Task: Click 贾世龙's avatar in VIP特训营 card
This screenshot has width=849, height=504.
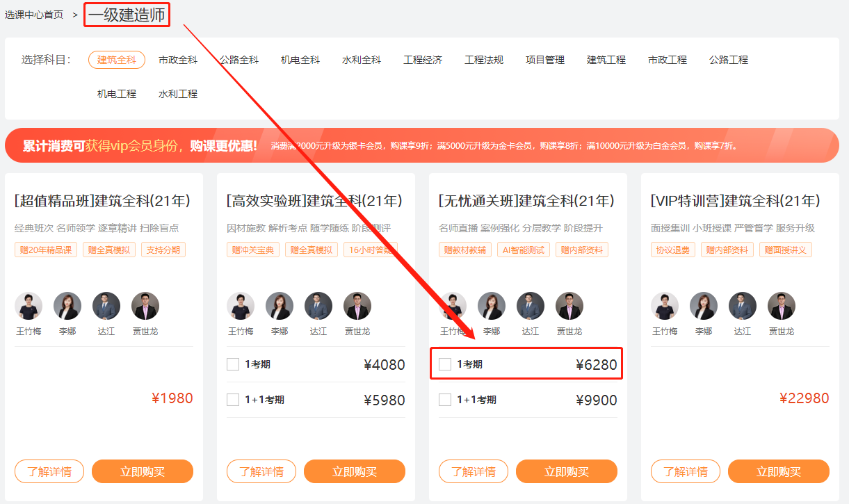Action: click(x=781, y=306)
